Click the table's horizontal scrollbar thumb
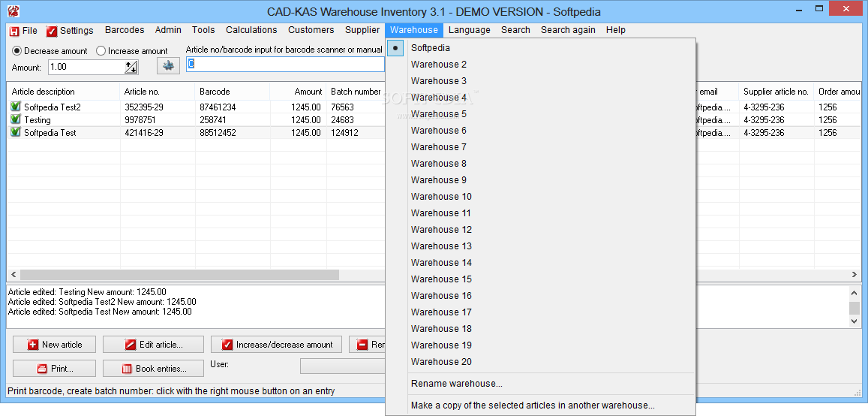Image resolution: width=868 pixels, height=416 pixels. pyautogui.click(x=179, y=275)
